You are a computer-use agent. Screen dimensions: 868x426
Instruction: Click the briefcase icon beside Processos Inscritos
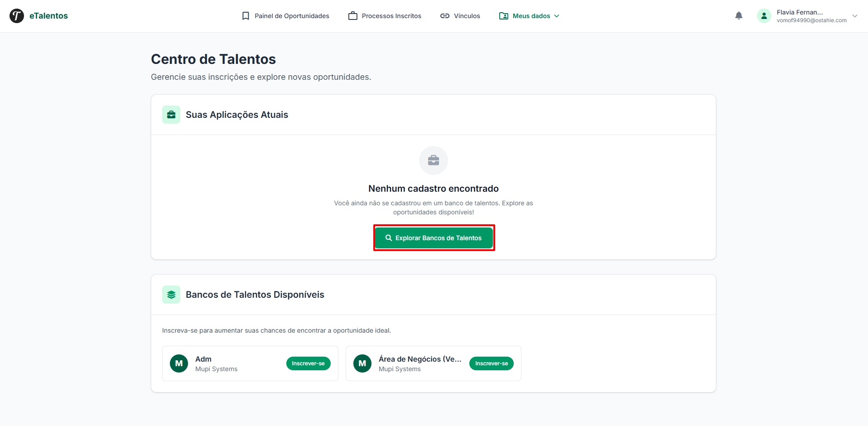(x=352, y=15)
